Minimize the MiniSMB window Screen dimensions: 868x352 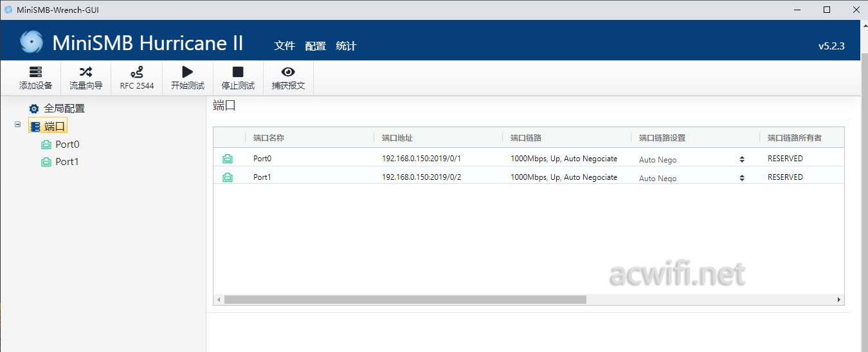point(798,10)
